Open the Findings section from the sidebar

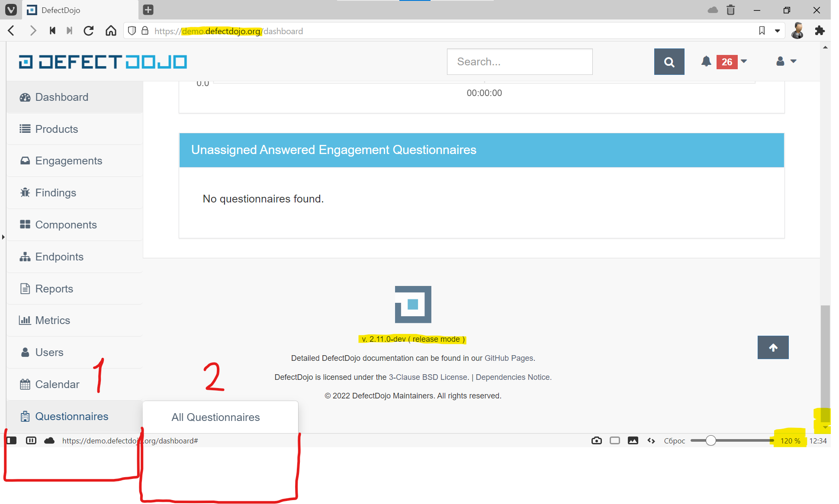point(55,193)
